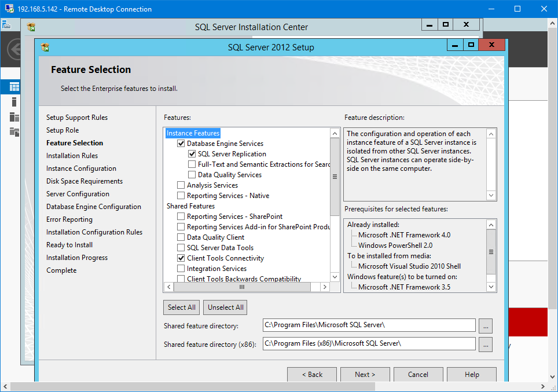Viewport: 558px width, 392px height.
Task: Click into the Shared feature directory field
Action: pyautogui.click(x=369, y=325)
